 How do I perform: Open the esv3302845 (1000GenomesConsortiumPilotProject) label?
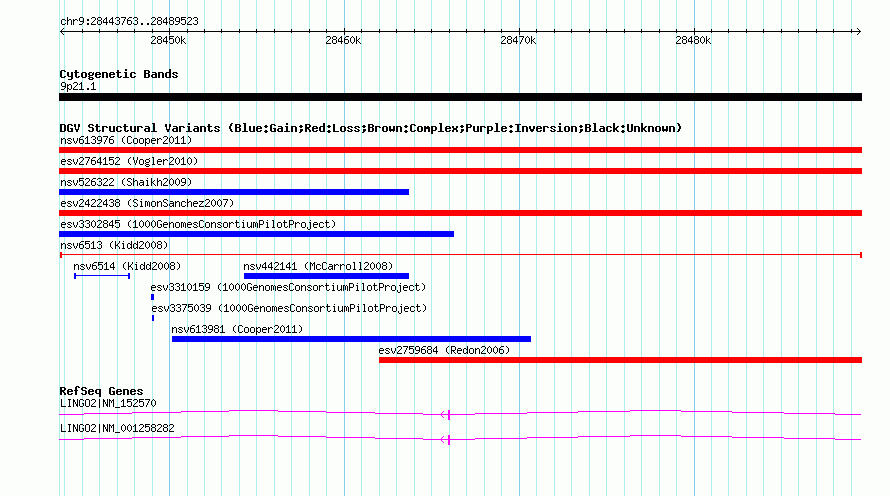[198, 224]
